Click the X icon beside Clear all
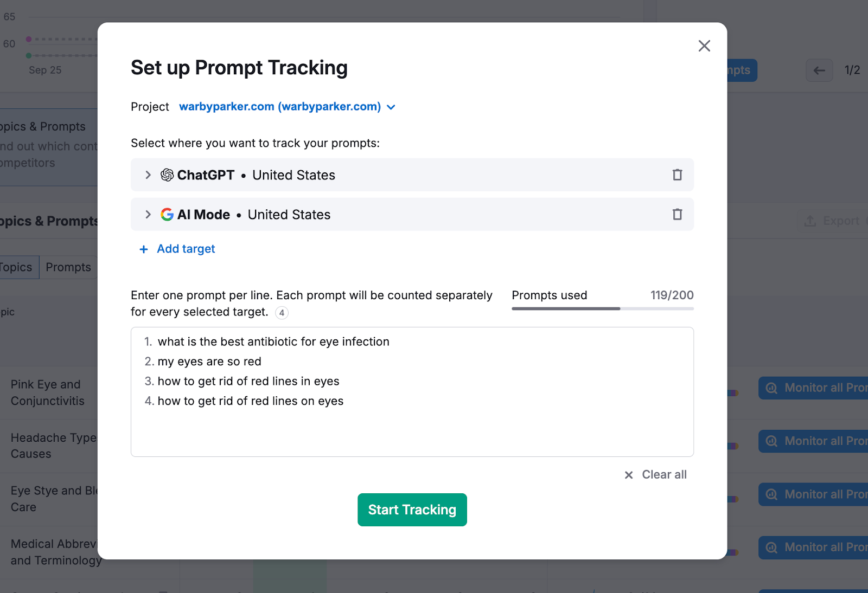The height and width of the screenshot is (593, 868). click(x=628, y=475)
